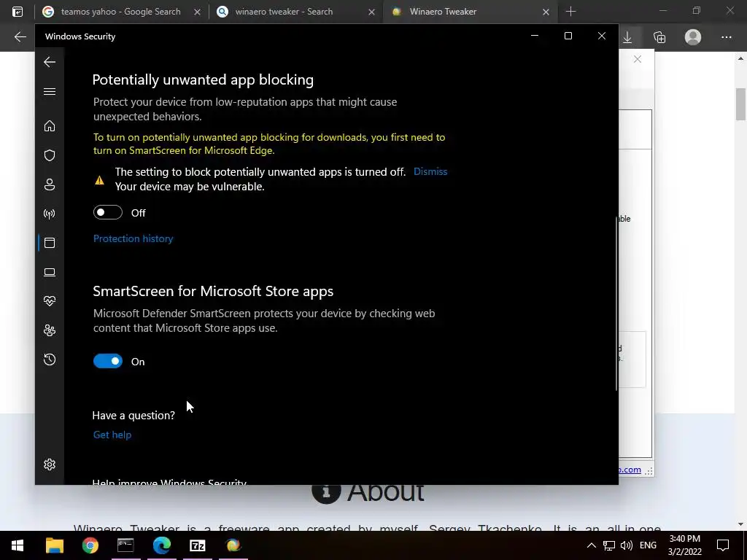Screen dimensions: 747x560
Task: Open File Explorer from taskbar
Action: 54,545
